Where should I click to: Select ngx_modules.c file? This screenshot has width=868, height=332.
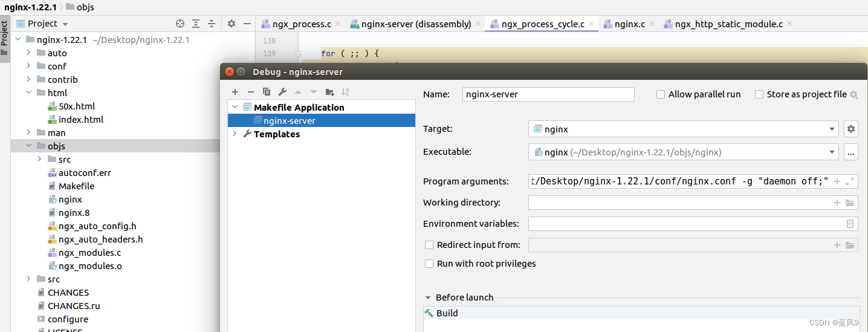tap(89, 253)
